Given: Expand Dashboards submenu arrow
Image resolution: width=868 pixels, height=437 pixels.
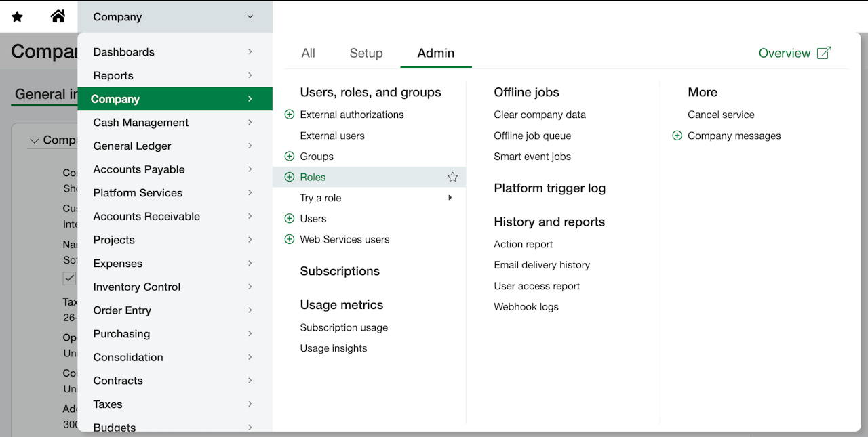Looking at the screenshot, I should pos(250,52).
